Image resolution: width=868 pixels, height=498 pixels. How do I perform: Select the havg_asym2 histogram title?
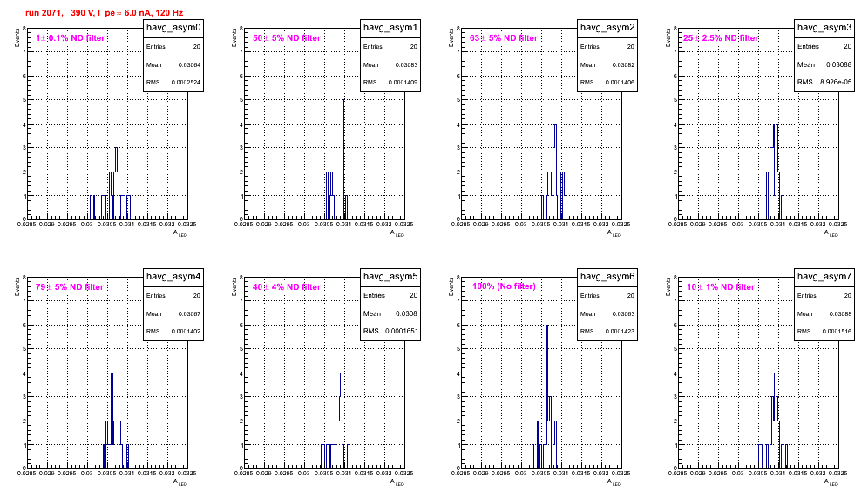pyautogui.click(x=607, y=28)
